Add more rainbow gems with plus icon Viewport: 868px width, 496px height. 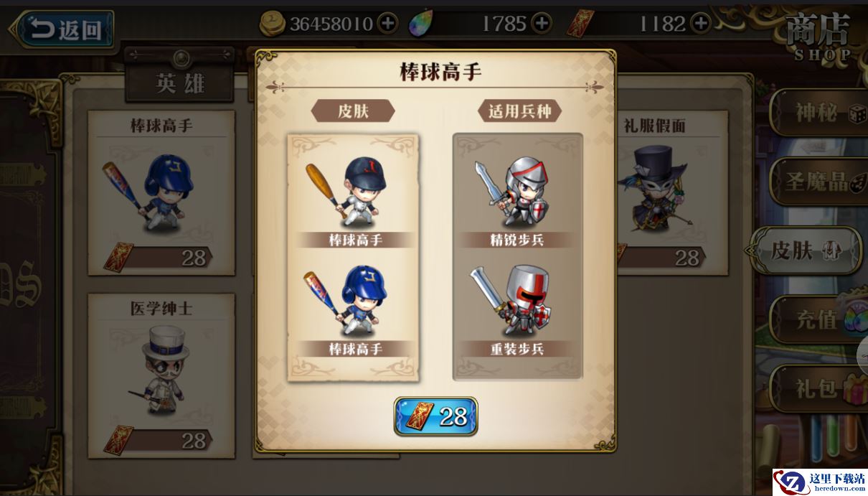pos(542,24)
